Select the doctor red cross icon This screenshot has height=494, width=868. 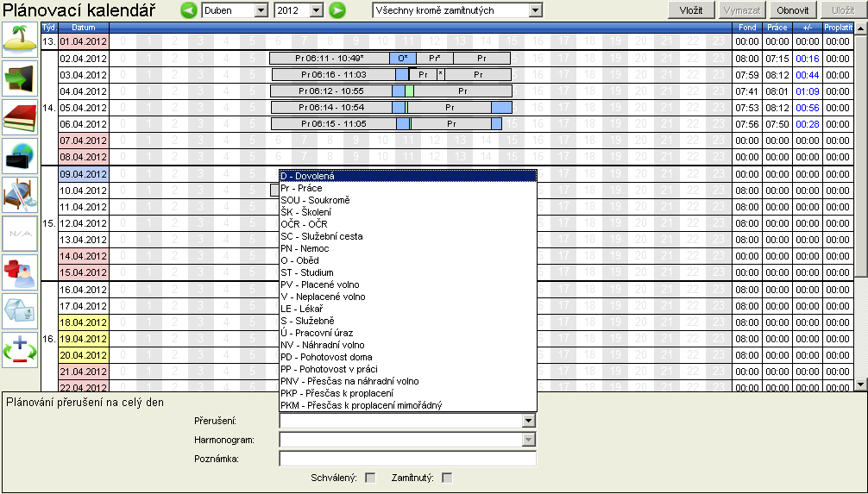coord(20,272)
